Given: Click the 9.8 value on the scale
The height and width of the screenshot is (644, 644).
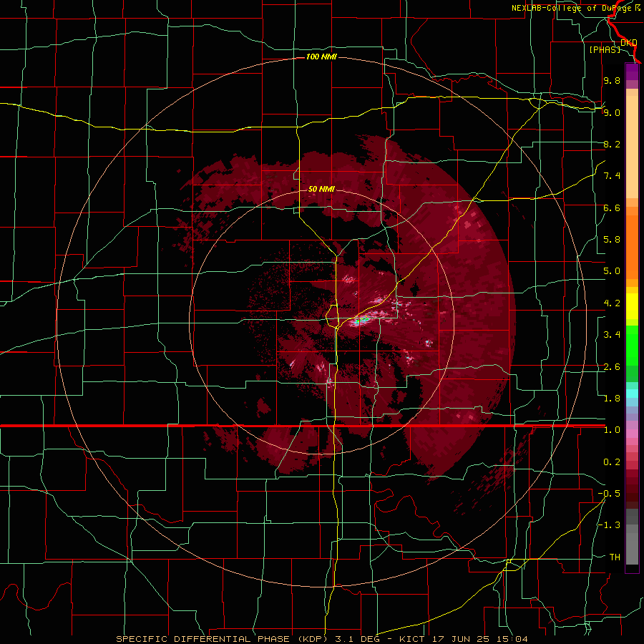Looking at the screenshot, I should click(612, 80).
